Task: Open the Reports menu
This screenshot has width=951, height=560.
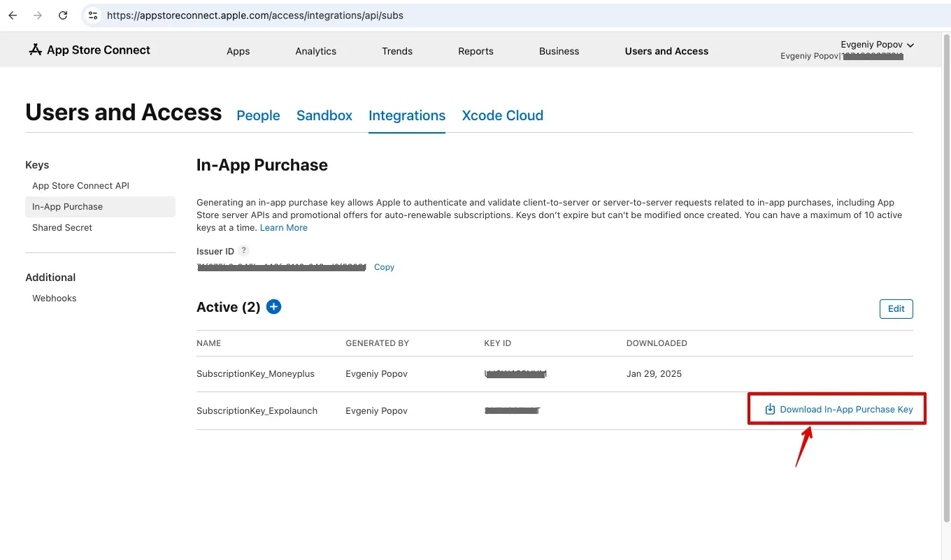Action: 475,51
